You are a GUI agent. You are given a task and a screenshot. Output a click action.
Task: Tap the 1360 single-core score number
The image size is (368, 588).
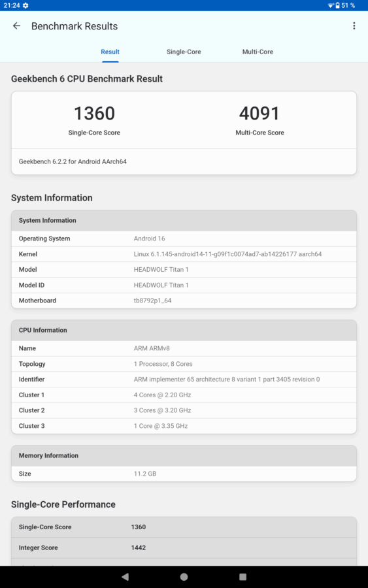(94, 113)
